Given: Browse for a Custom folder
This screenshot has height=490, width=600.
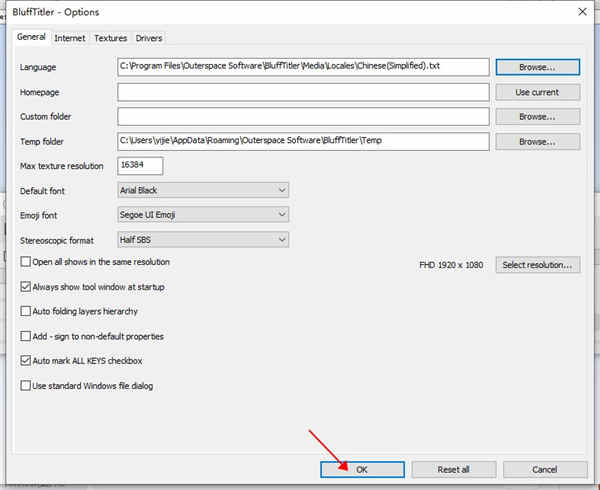Looking at the screenshot, I should pos(538,117).
